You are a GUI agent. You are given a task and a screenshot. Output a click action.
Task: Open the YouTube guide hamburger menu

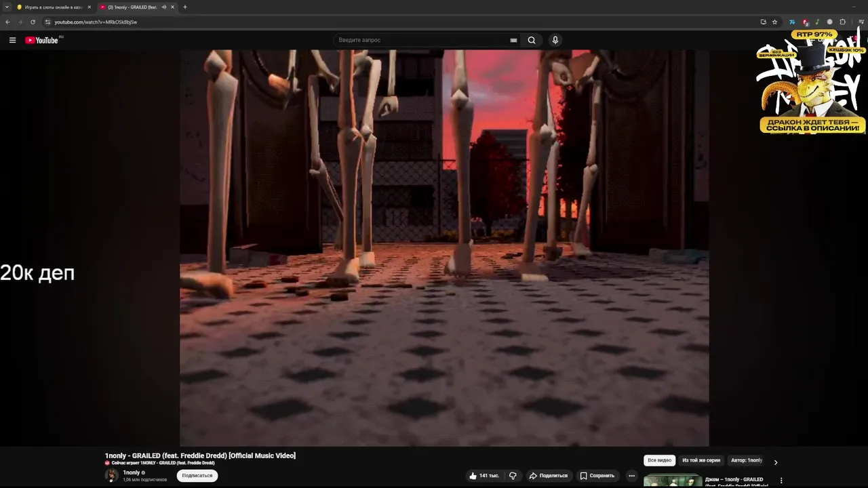(12, 40)
